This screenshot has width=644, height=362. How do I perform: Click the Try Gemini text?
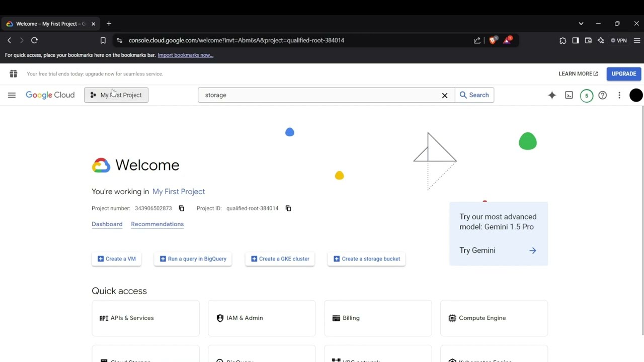tap(477, 250)
